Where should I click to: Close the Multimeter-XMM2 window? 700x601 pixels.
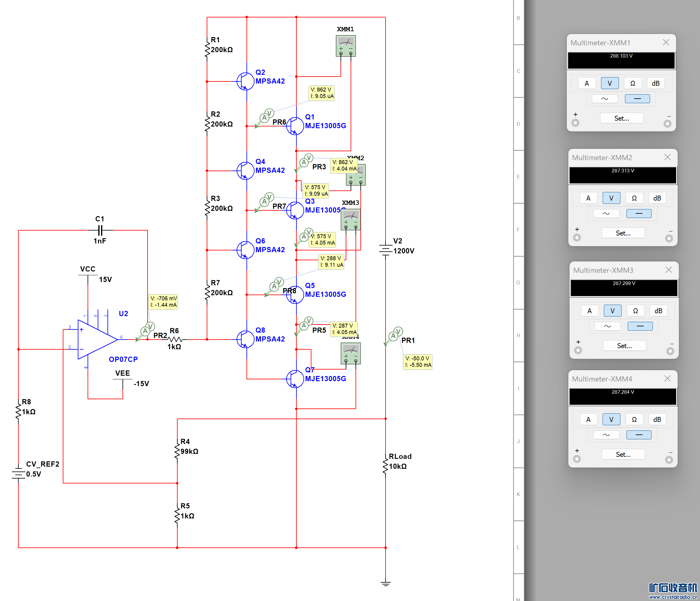coord(667,157)
